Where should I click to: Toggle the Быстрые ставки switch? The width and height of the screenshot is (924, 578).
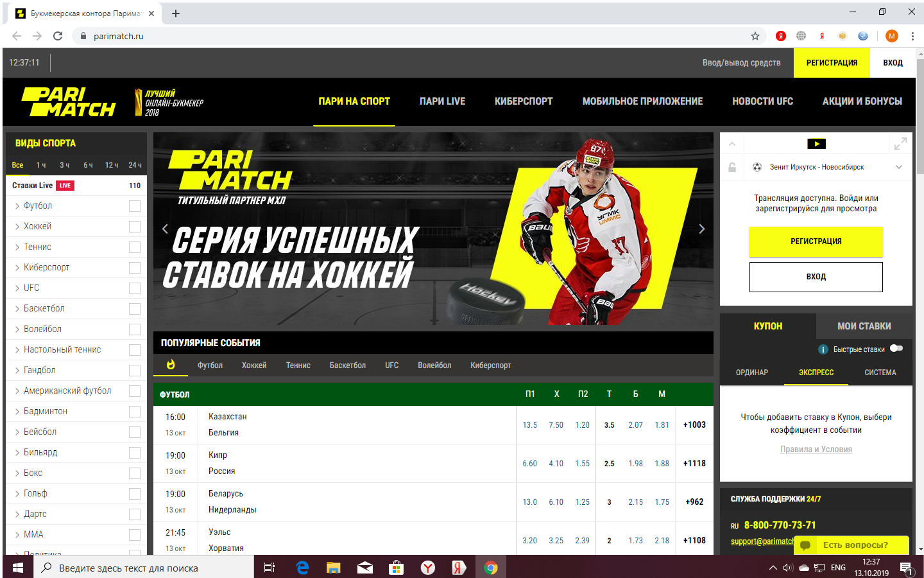[x=896, y=349]
